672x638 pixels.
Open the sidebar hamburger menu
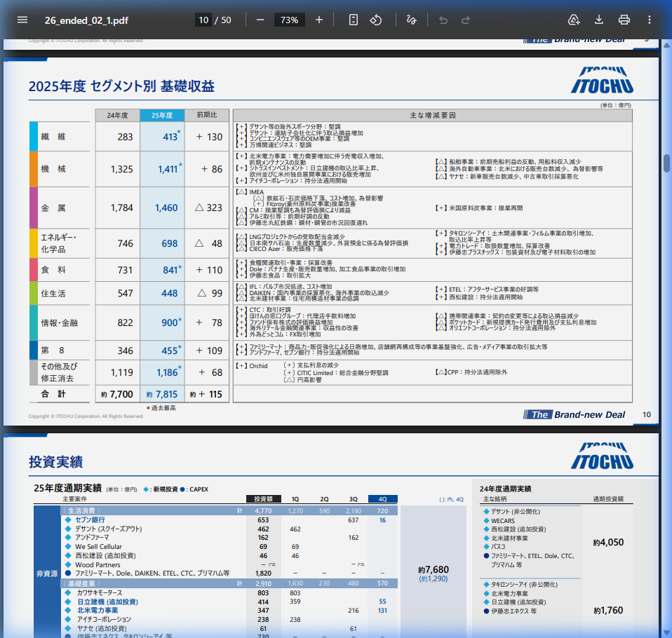(22, 20)
